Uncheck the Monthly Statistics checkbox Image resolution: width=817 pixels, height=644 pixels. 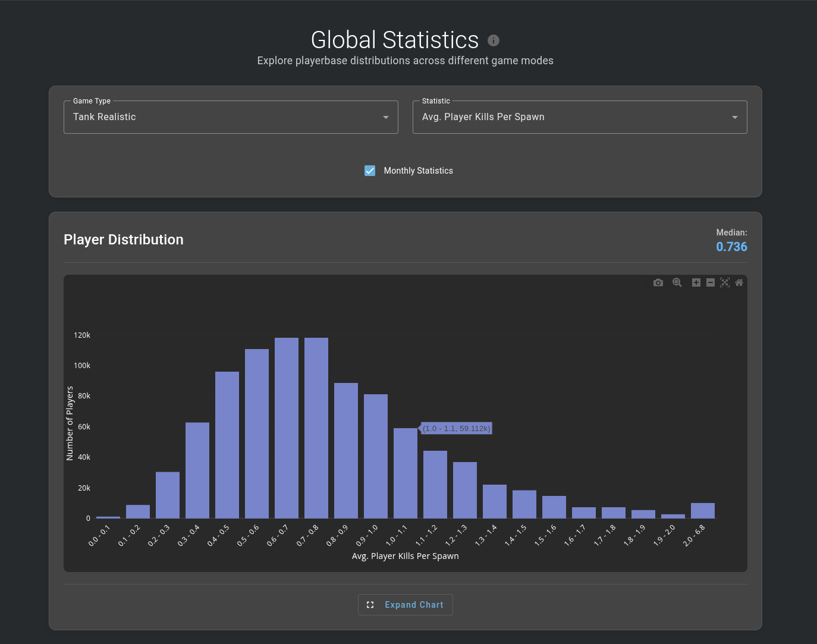[x=370, y=171]
